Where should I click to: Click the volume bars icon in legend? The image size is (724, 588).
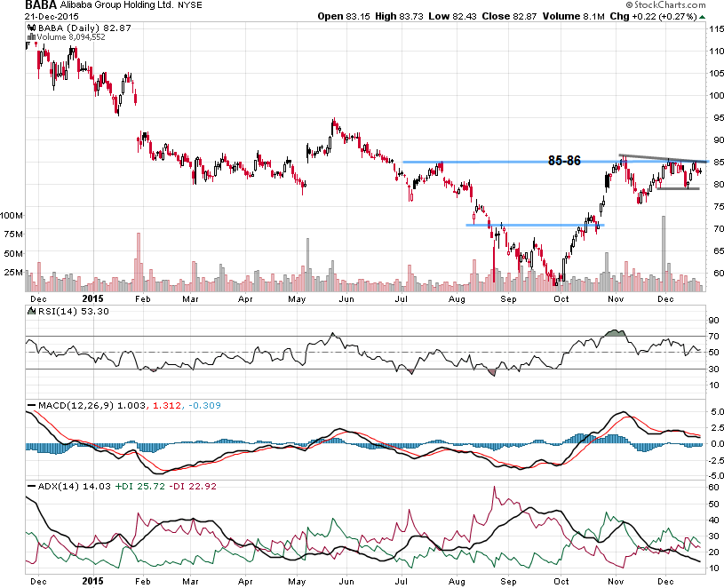coord(32,37)
